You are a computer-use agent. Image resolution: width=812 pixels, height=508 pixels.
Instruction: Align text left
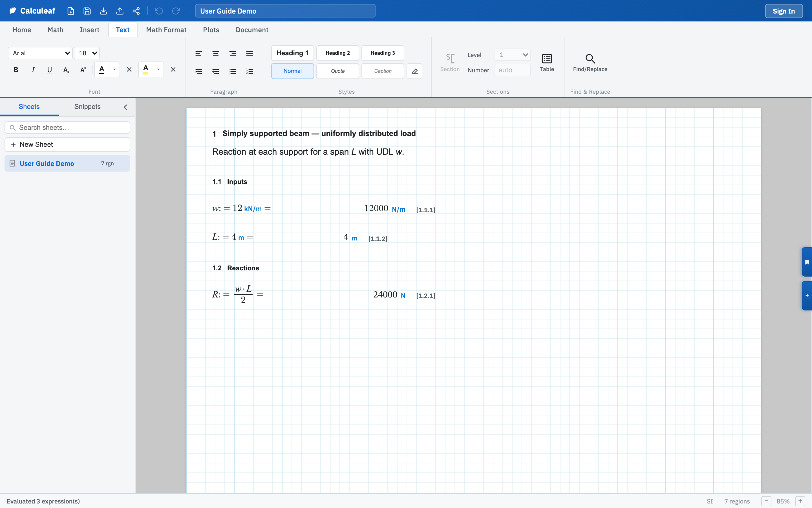pyautogui.click(x=199, y=53)
